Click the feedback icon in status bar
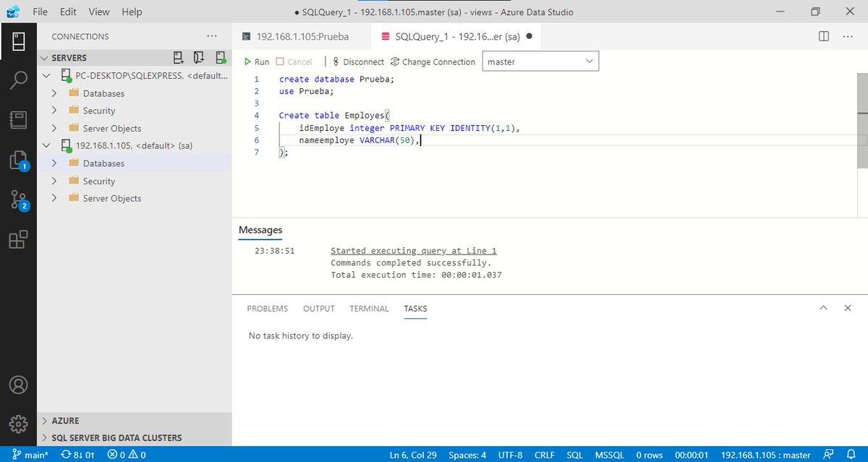Screen dimensions: 868x462 828,455
